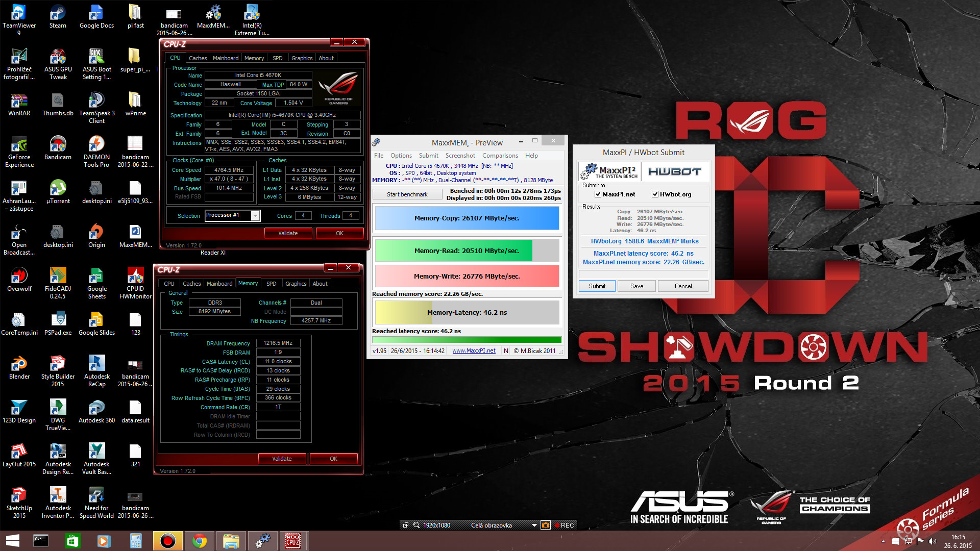Open the CPUID HWMonitor desktop icon

135,283
